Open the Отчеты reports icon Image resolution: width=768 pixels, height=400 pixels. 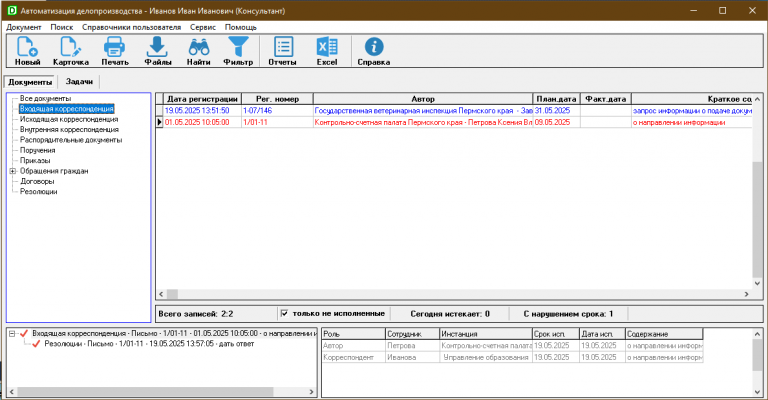[x=283, y=46]
